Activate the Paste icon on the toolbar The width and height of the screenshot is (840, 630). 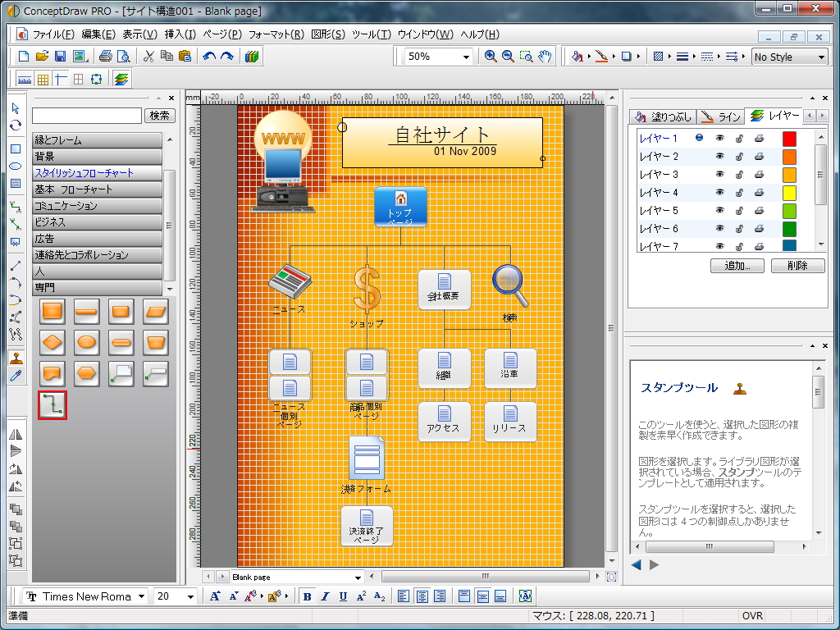(x=185, y=56)
